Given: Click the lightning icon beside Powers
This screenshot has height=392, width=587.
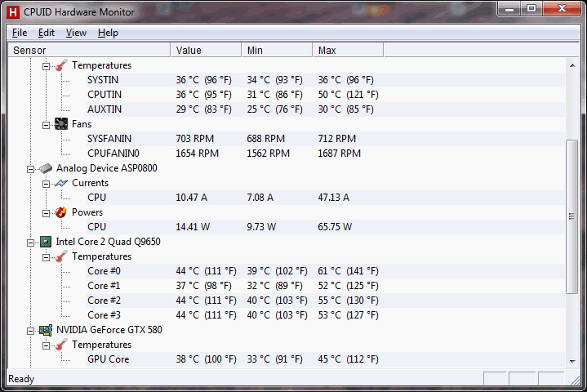Looking at the screenshot, I should pyautogui.click(x=61, y=212).
